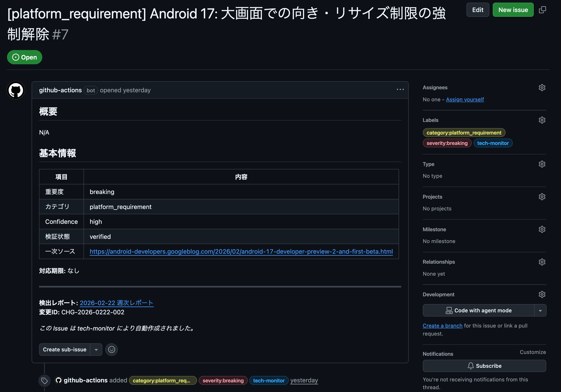Screen dimensions: 561x392
Task: Open the Relationships gear settings
Action: (x=542, y=262)
